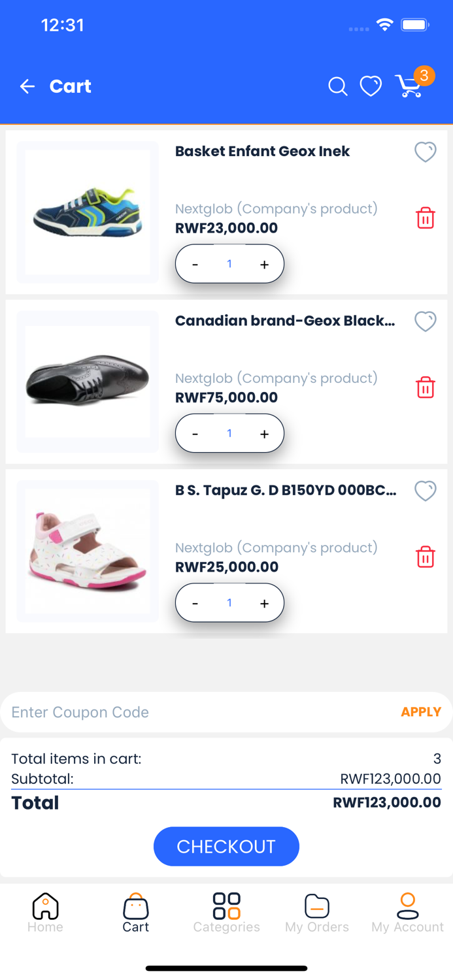Delete the B S. Tapuz sandal from cart
The image size is (453, 980).
point(426,557)
